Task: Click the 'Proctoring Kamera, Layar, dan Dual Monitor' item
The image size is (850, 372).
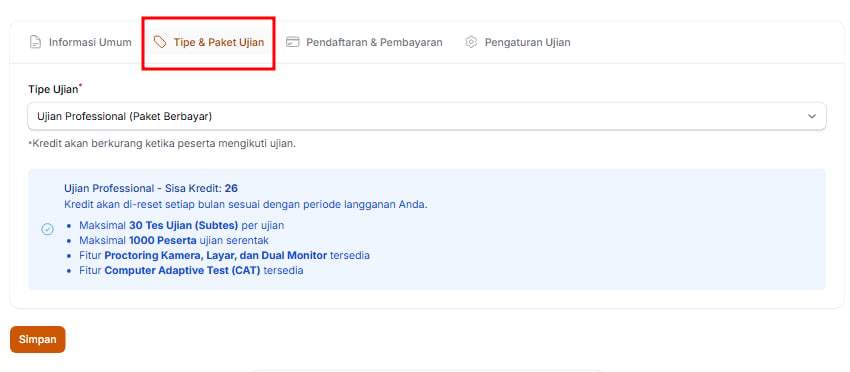Action: (224, 255)
